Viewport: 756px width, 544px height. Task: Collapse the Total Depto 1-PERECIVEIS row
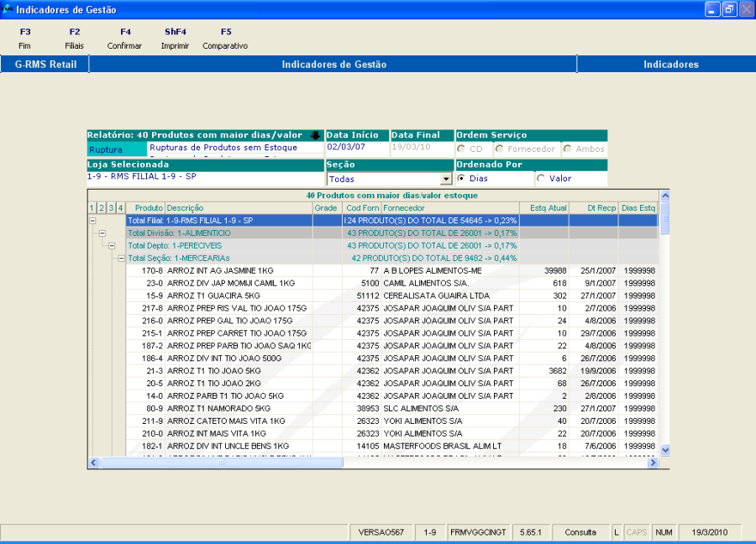click(111, 245)
